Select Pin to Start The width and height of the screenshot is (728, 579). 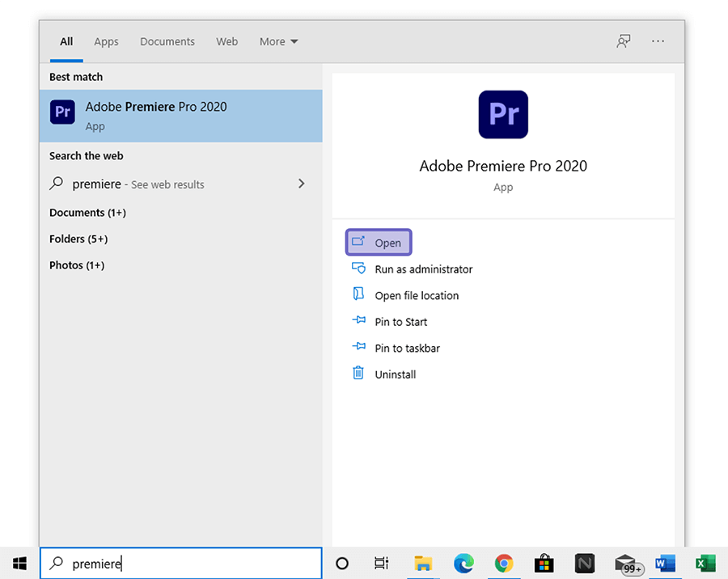tap(400, 322)
